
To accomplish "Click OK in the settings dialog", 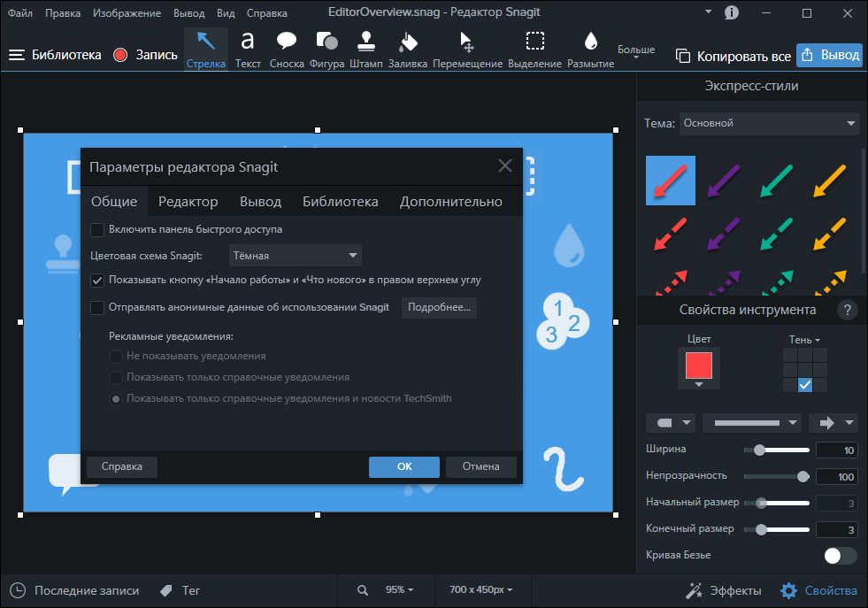I will point(404,466).
